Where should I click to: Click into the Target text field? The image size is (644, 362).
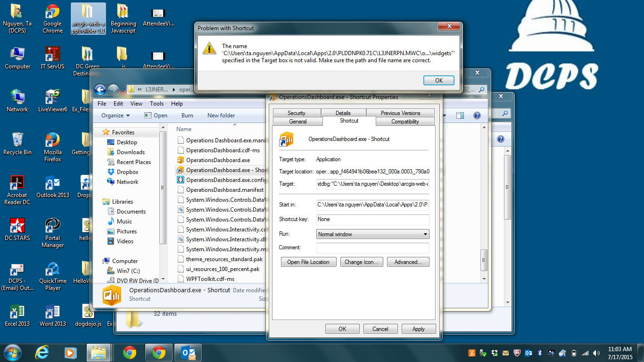373,184
